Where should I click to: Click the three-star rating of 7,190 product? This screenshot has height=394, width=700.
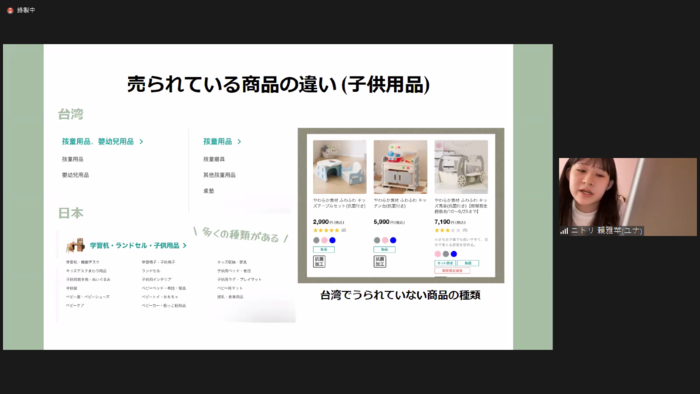coord(447,230)
